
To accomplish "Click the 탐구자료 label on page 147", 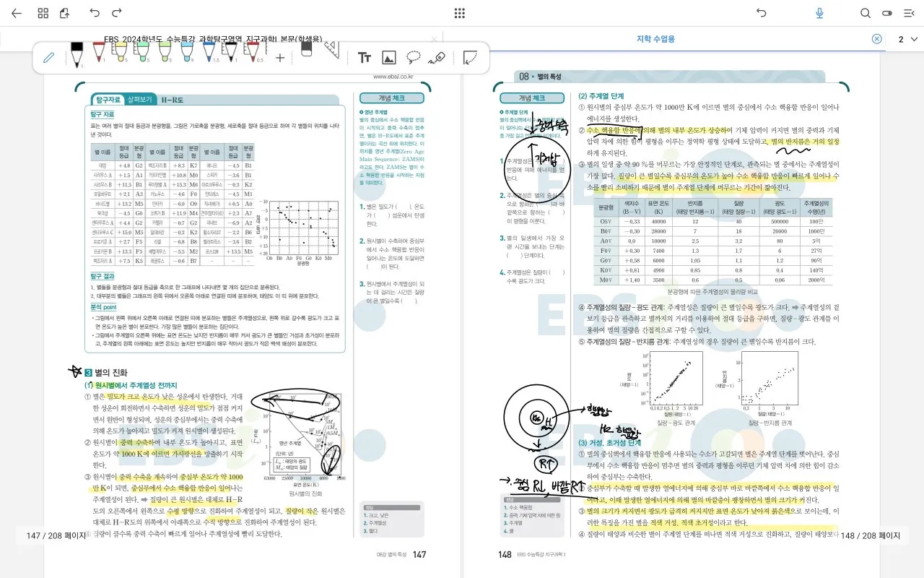I will [x=108, y=100].
